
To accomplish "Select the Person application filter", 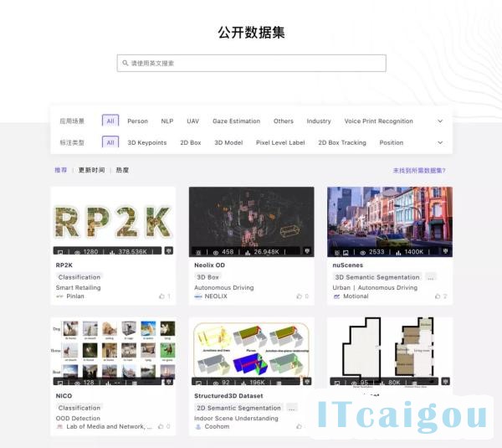I will point(137,121).
